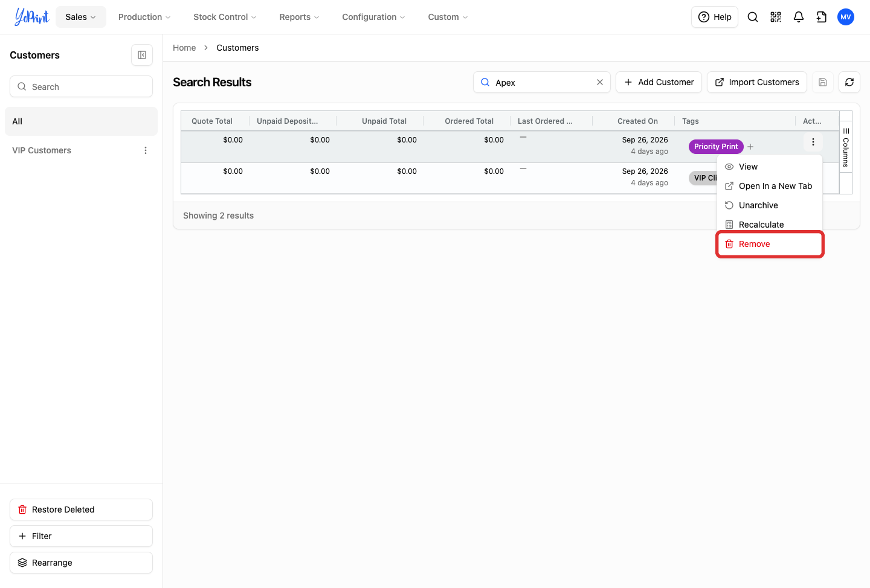The image size is (870, 588).
Task: Open the MV user avatar menu
Action: coord(846,17)
